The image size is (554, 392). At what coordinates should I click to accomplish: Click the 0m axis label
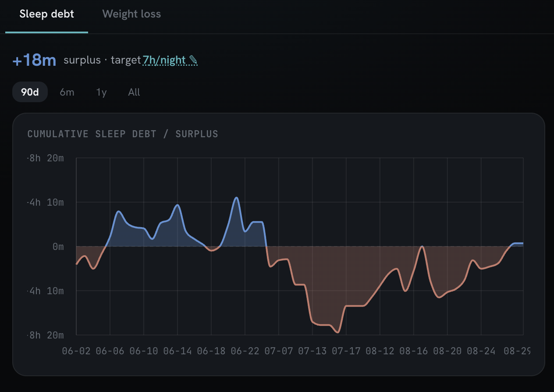point(58,246)
